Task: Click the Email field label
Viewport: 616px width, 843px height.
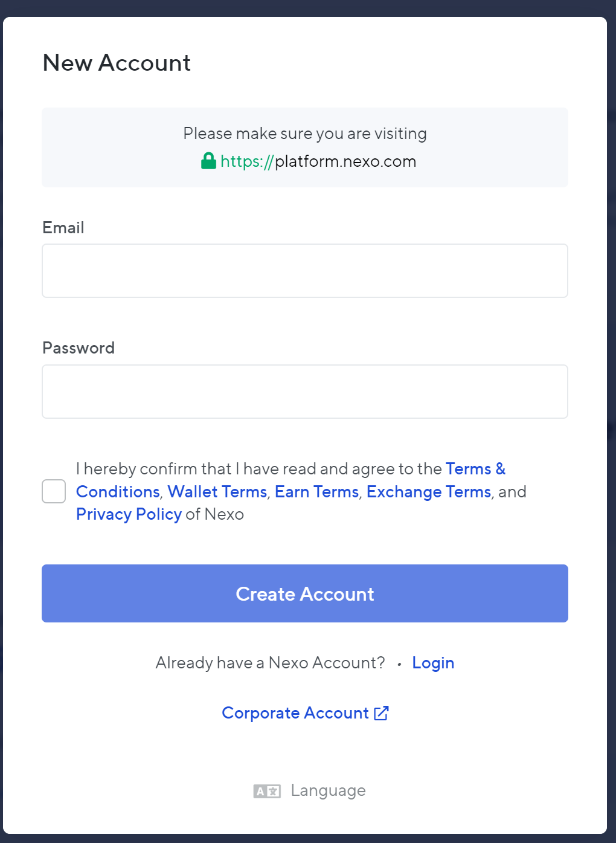Action: 63,228
